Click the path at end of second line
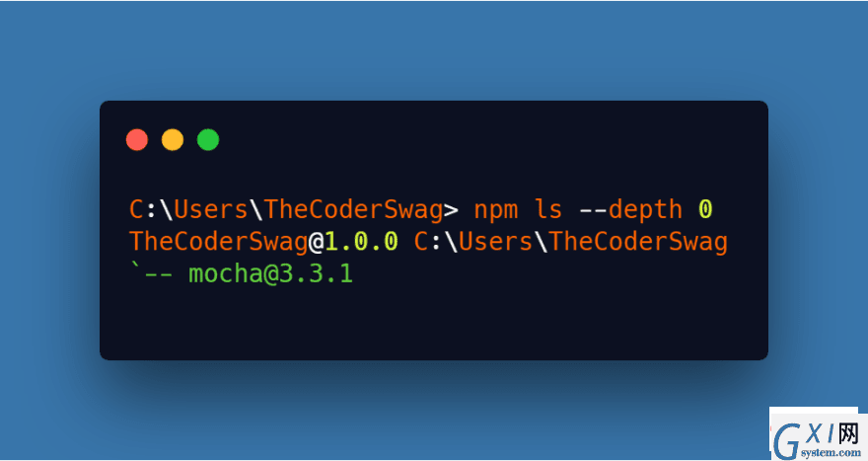Viewport: 868px width, 461px height. pyautogui.click(x=570, y=242)
